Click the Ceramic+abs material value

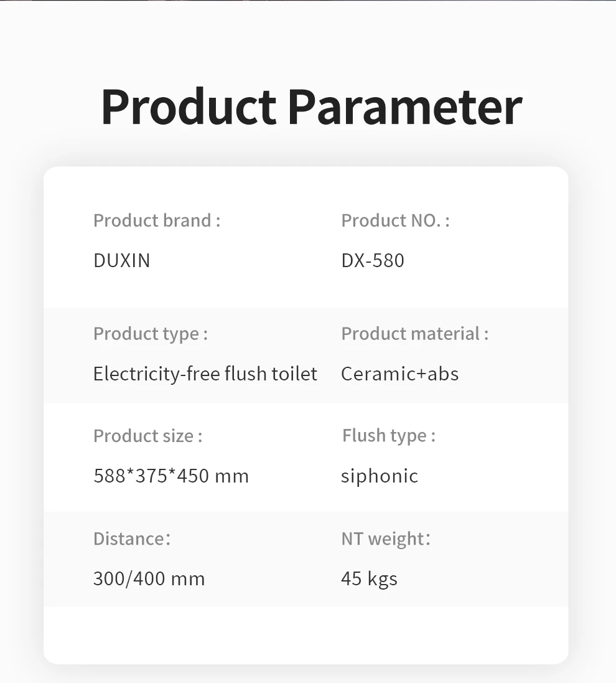coord(399,374)
